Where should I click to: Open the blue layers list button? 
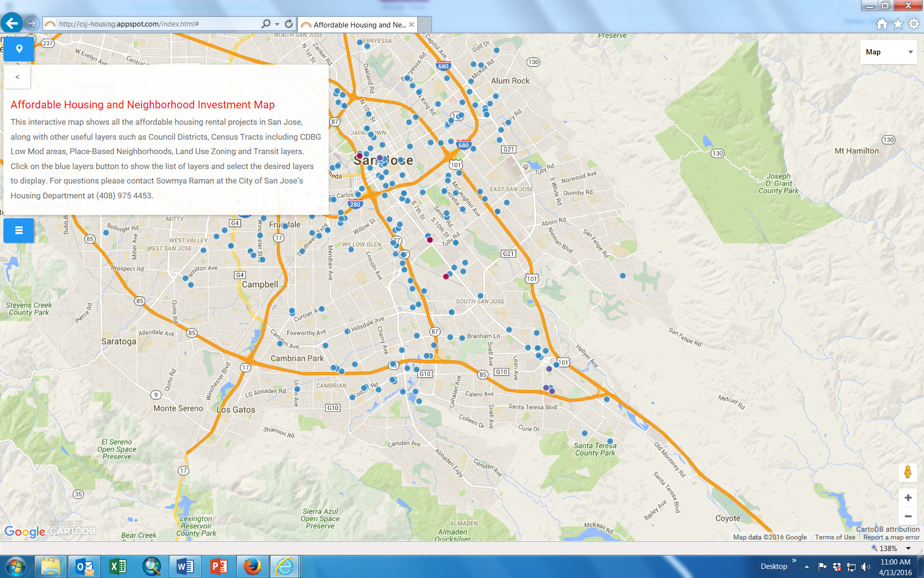coord(19,230)
